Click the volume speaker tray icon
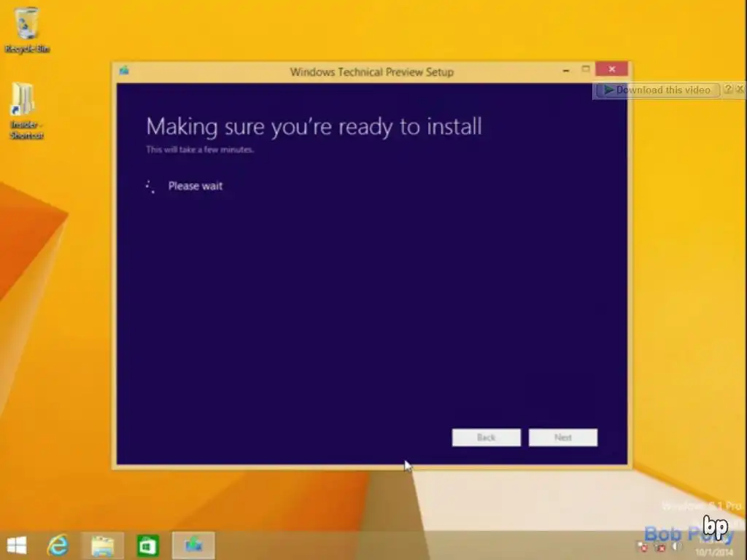 676,547
